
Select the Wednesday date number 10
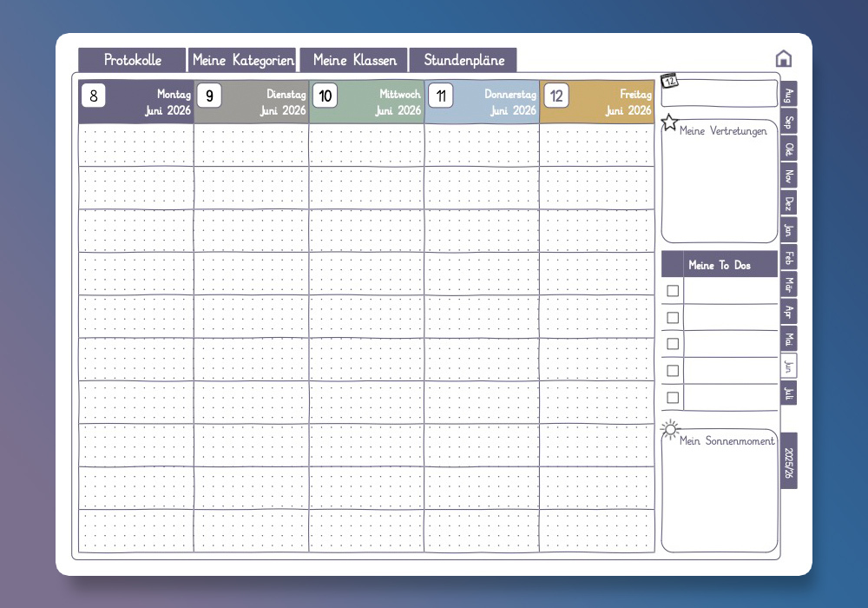325,96
